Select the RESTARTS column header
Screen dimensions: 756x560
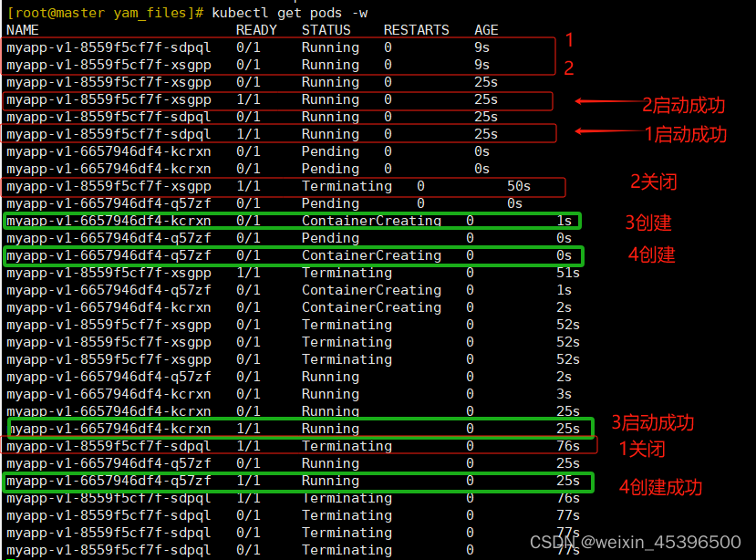(x=416, y=29)
